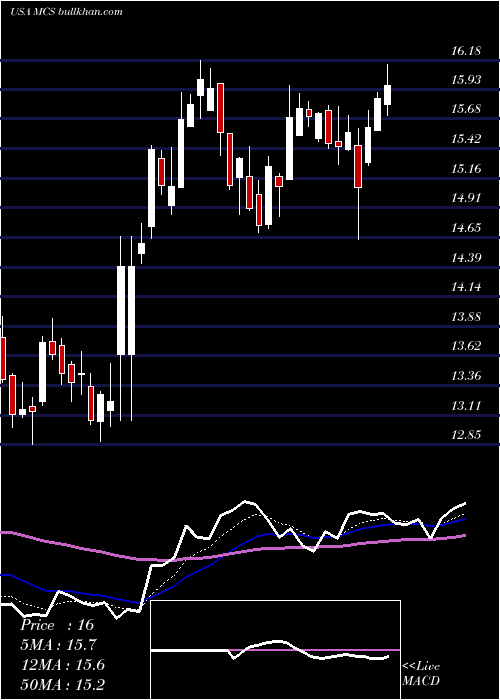Screen dimensions: 500x700
Task: Click the 15.93 price axis label
Action: (466, 80)
